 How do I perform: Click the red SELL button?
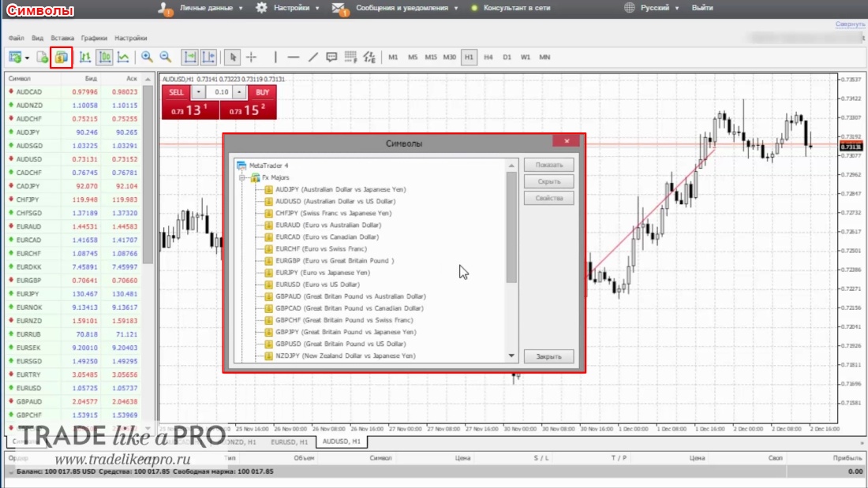coord(176,92)
